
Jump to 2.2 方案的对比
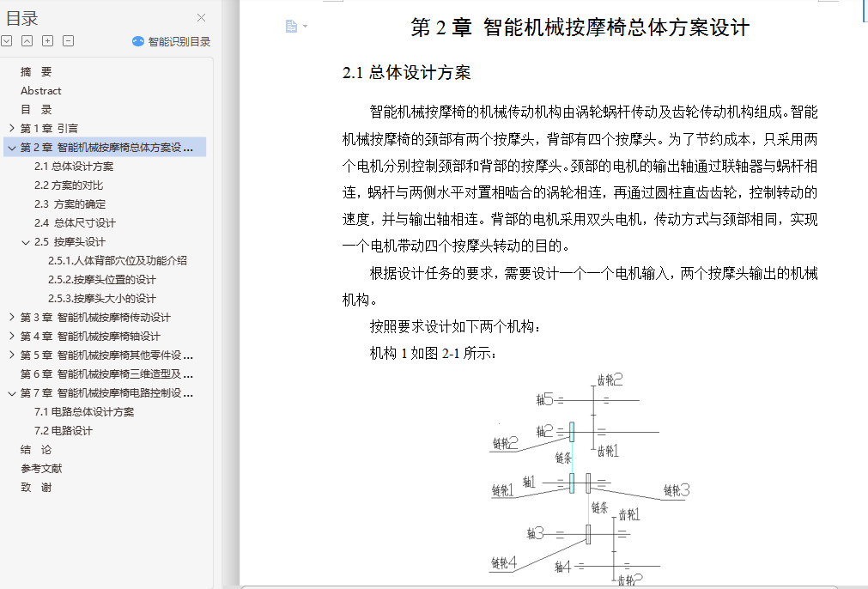pyautogui.click(x=69, y=185)
